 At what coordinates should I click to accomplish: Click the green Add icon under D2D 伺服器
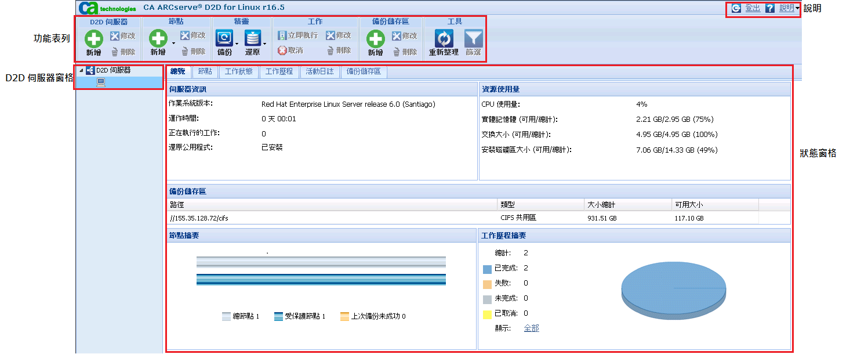coord(94,39)
